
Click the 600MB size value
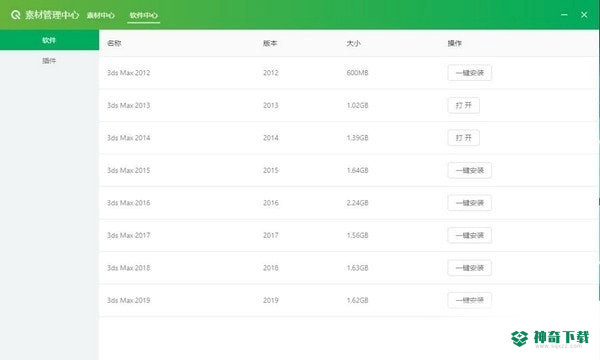pyautogui.click(x=357, y=73)
